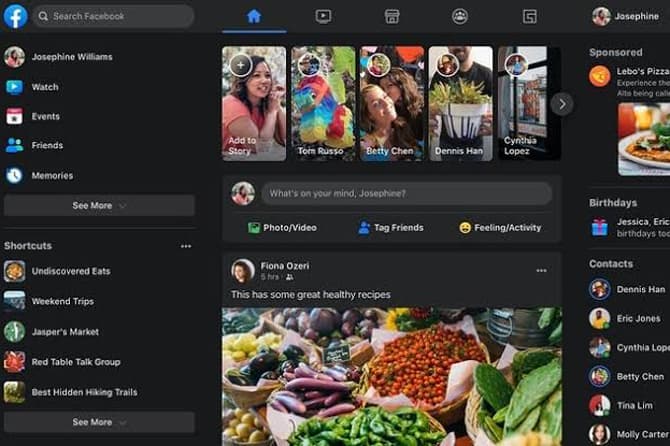Click the Search Facebook field

[x=113, y=16]
